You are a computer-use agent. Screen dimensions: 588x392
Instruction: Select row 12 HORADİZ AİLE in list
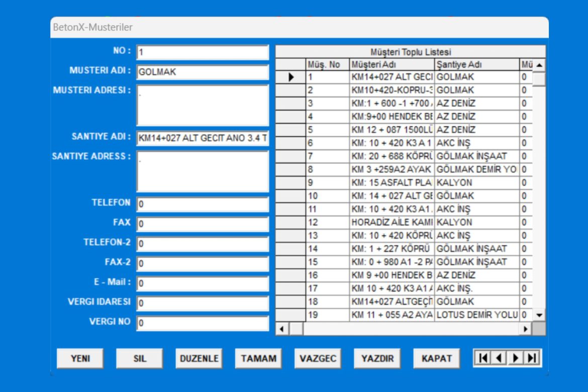(x=392, y=222)
